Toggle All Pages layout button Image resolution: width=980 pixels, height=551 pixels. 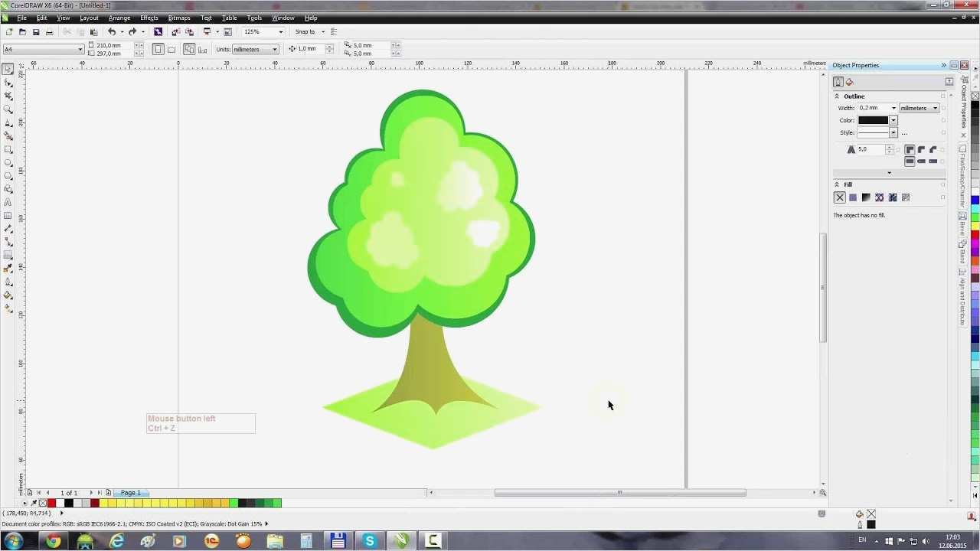point(189,49)
